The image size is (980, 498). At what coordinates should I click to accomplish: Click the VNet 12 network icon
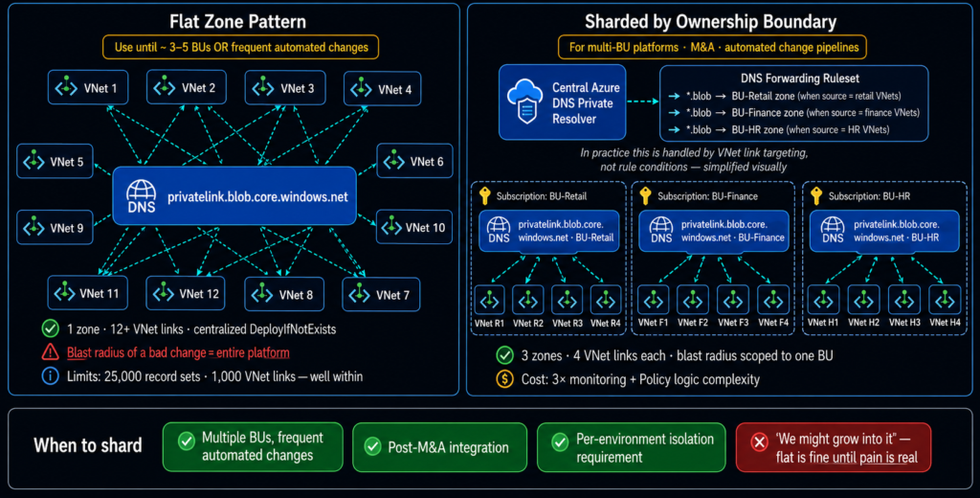[164, 293]
